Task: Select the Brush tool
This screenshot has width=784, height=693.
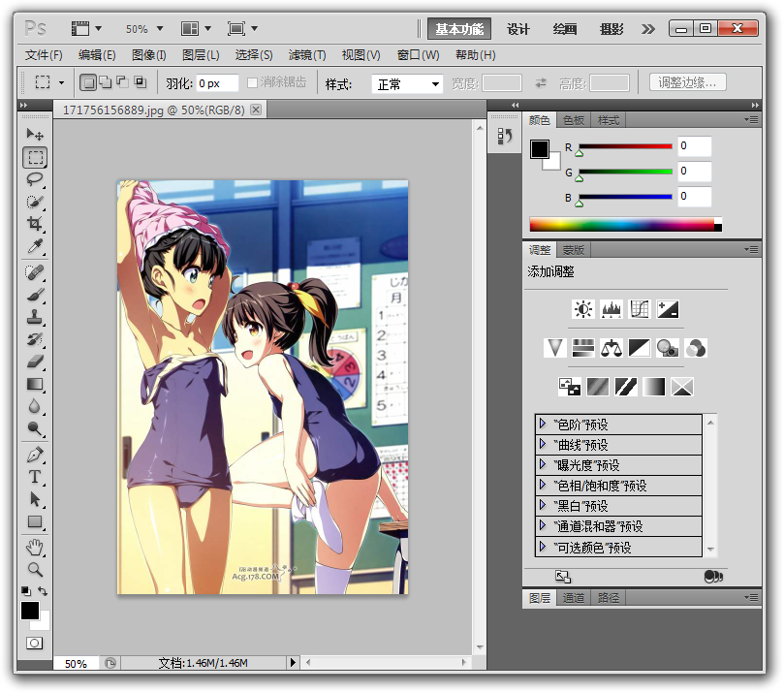Action: (35, 295)
